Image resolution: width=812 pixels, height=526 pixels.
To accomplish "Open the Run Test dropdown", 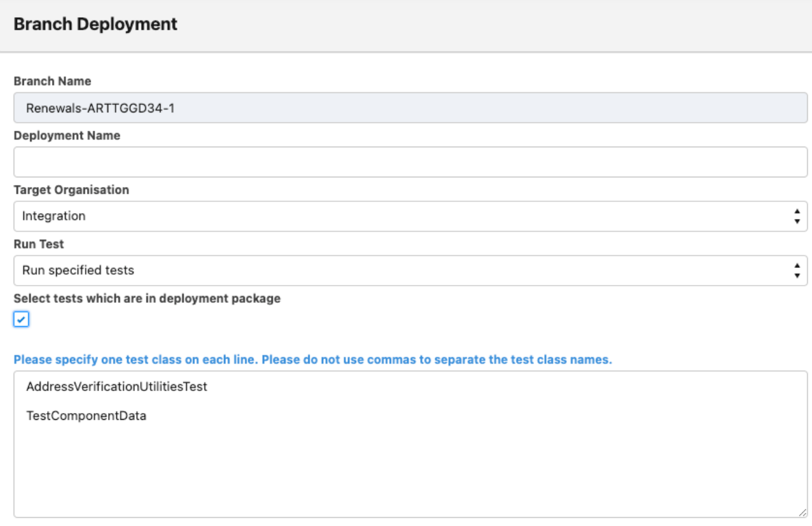I will [410, 271].
